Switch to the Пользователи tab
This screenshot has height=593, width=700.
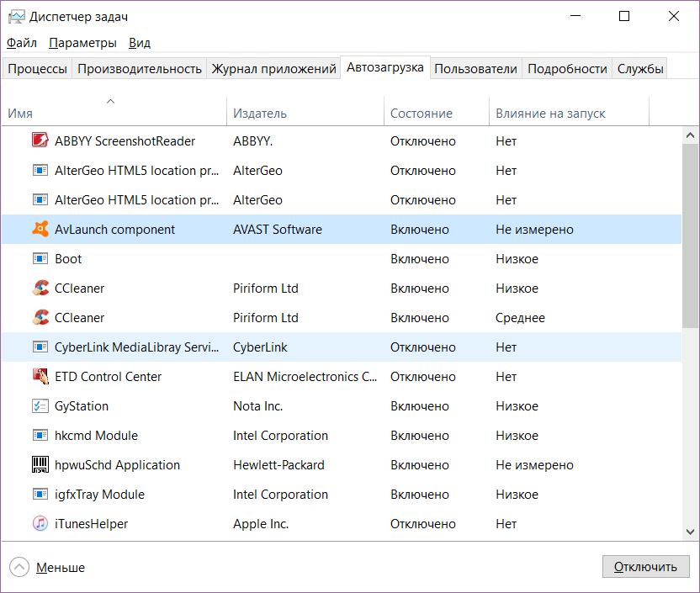pyautogui.click(x=476, y=69)
